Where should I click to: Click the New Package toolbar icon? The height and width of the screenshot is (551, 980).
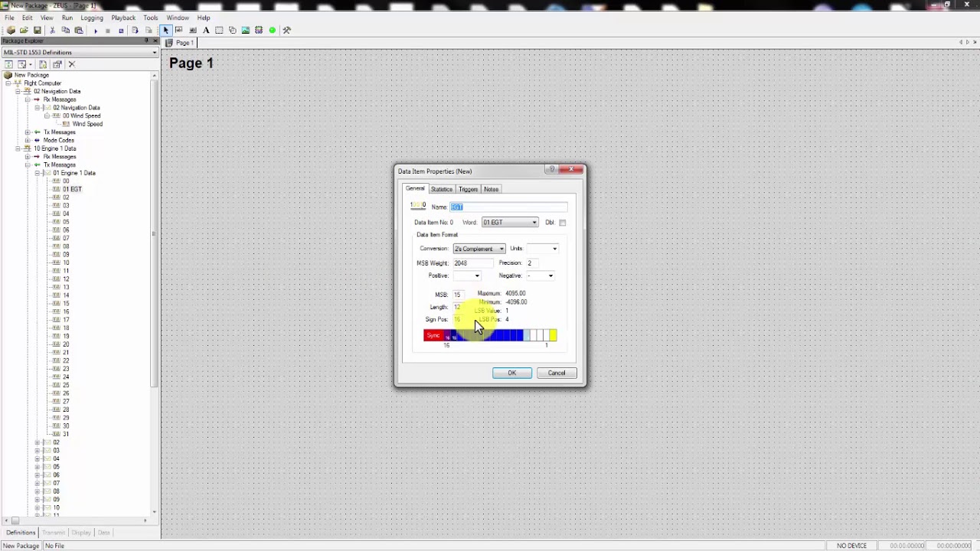point(11,30)
